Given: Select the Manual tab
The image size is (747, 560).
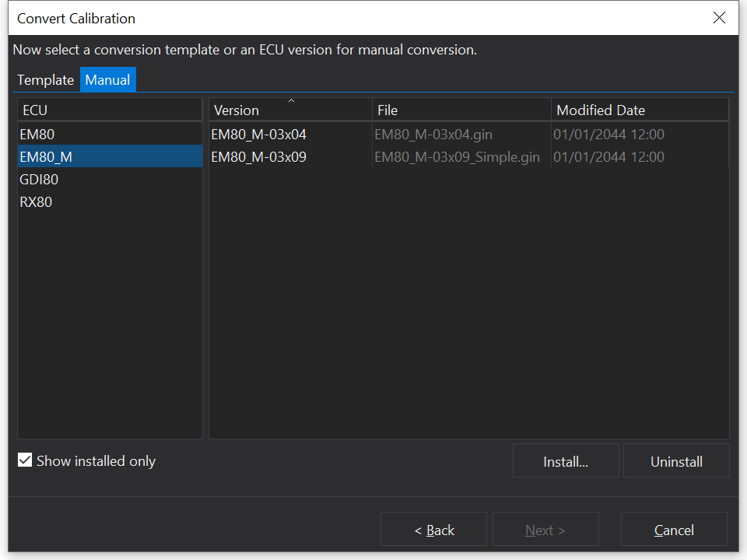Looking at the screenshot, I should (x=107, y=80).
